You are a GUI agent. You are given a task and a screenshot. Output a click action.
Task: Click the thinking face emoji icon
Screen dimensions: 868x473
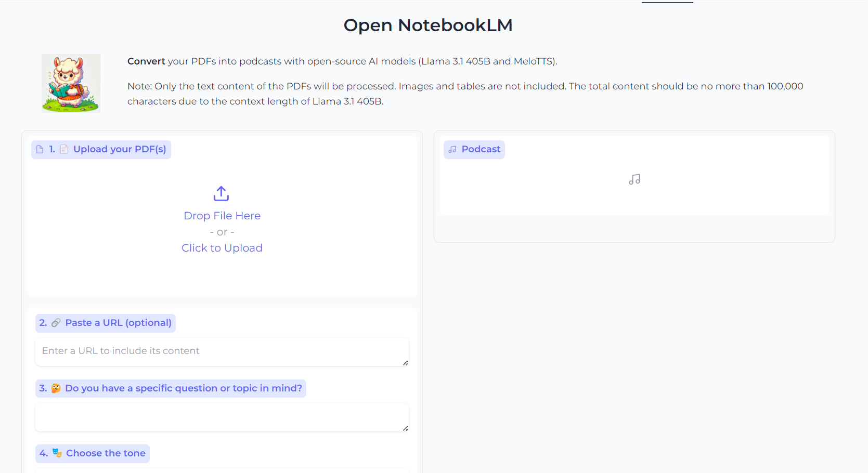pos(56,388)
